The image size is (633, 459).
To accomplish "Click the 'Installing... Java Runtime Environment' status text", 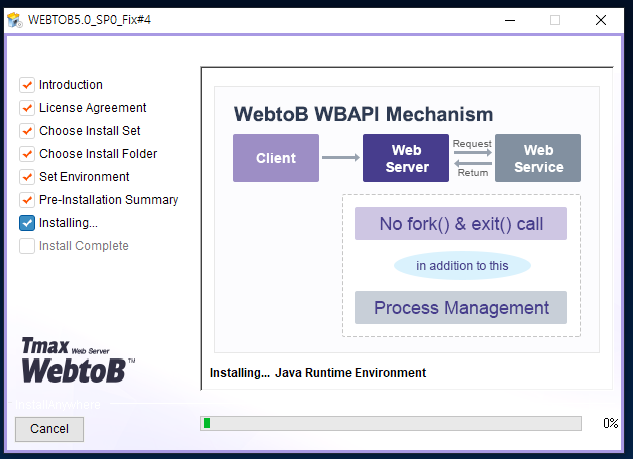I will click(318, 373).
